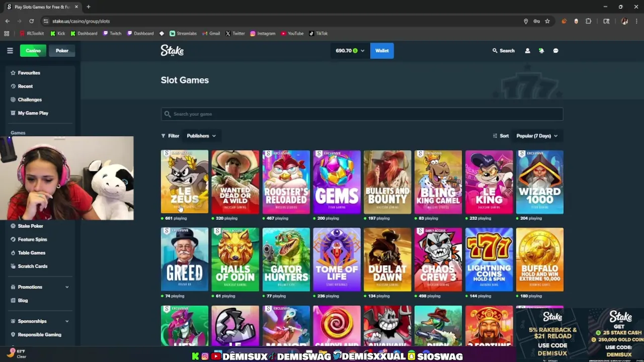Open the notifications bell icon
Image resolution: width=644 pixels, height=362 pixels.
[x=541, y=51]
